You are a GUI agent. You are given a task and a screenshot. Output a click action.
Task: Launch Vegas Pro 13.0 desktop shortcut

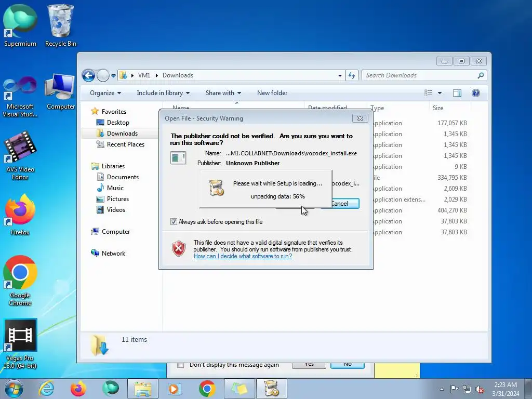20,344
